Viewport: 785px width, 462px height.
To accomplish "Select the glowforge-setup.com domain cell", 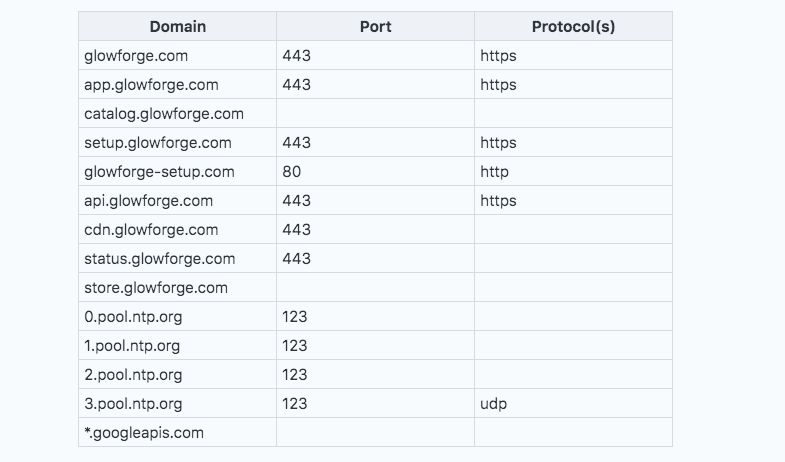I will (159, 172).
